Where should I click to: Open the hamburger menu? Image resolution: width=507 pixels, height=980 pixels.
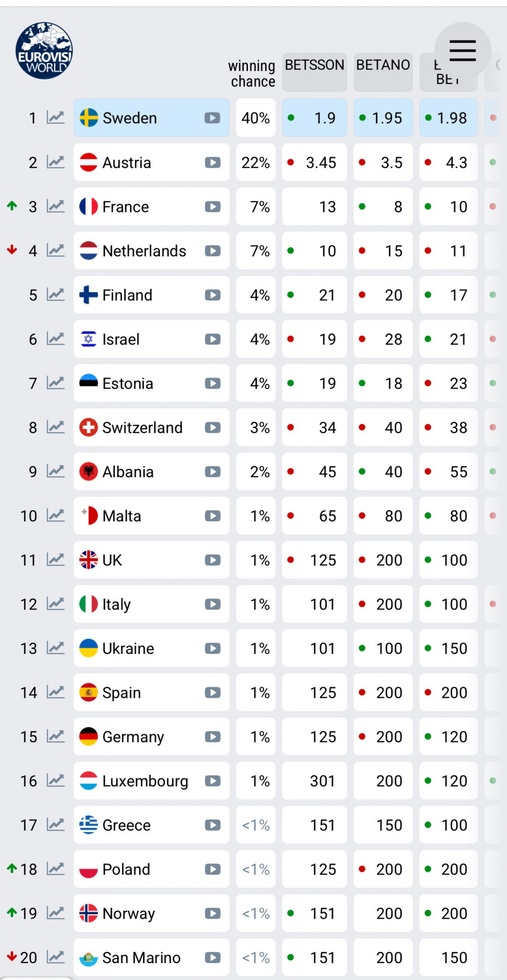[462, 51]
